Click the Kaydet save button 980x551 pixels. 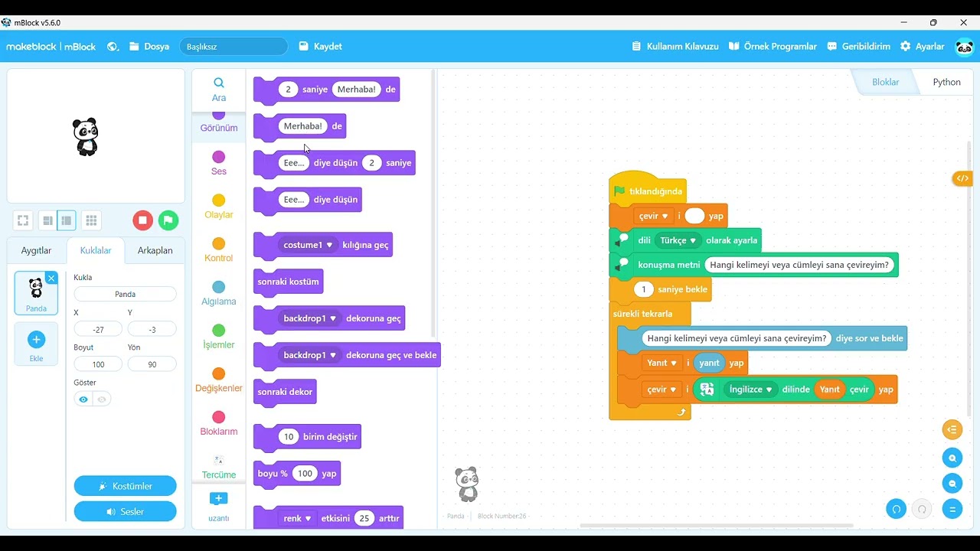(320, 47)
